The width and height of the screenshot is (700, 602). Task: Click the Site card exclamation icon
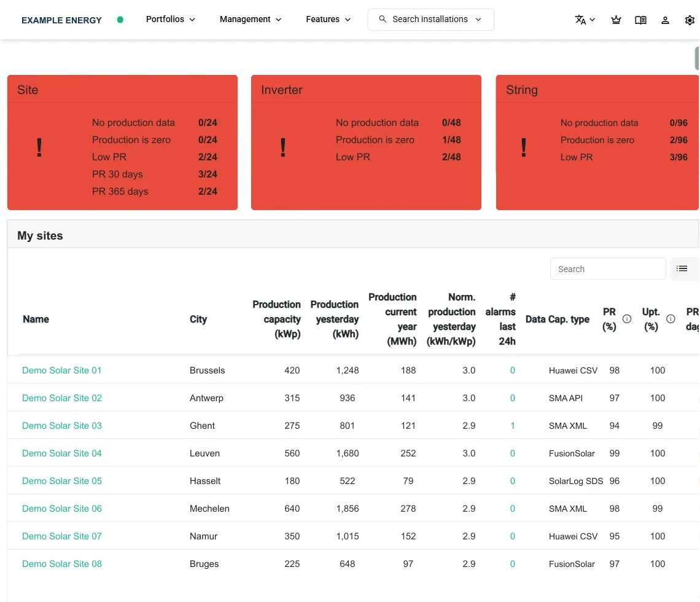(39, 148)
